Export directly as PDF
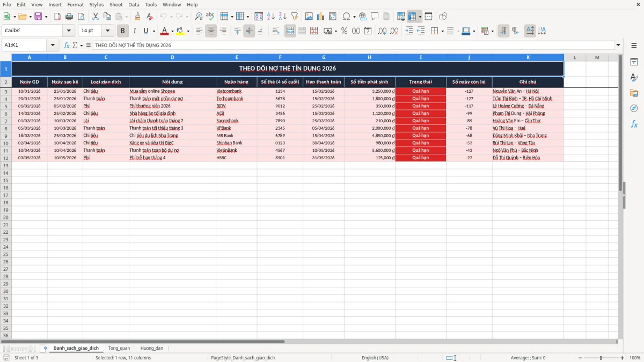Screen dimensions: 644x362 pos(57,17)
